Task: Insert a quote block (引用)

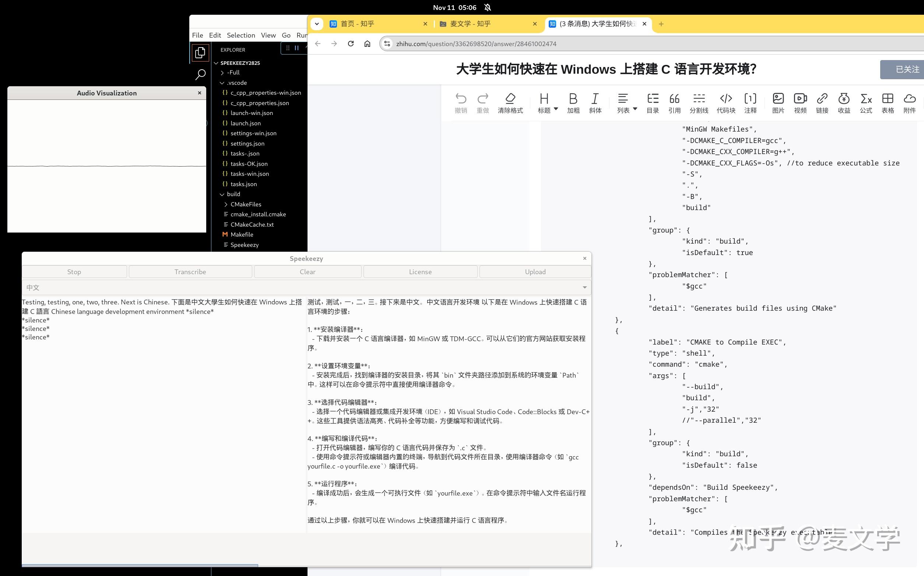Action: pyautogui.click(x=674, y=103)
